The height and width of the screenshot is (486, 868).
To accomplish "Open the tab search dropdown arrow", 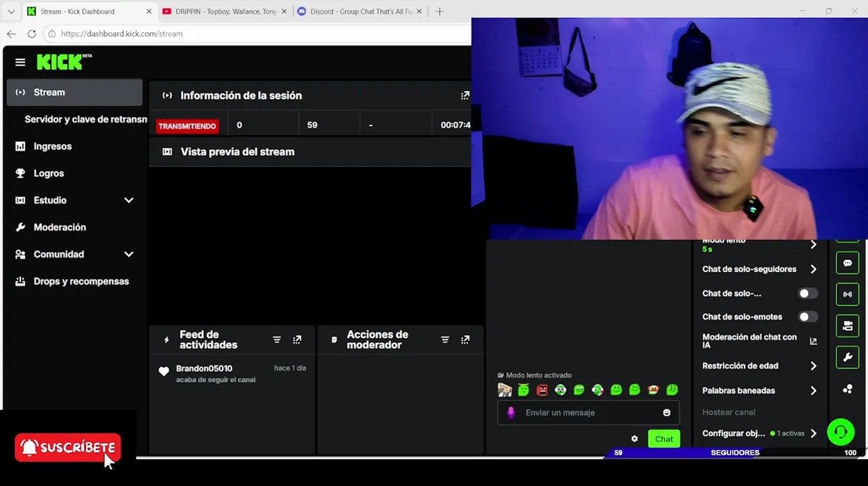I will pyautogui.click(x=11, y=11).
